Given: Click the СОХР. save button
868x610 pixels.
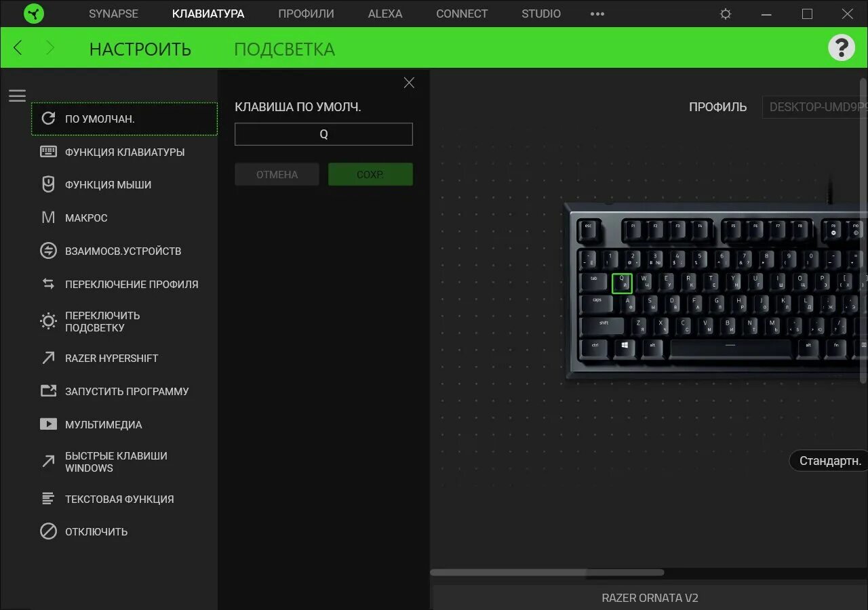Looking at the screenshot, I should coord(370,174).
